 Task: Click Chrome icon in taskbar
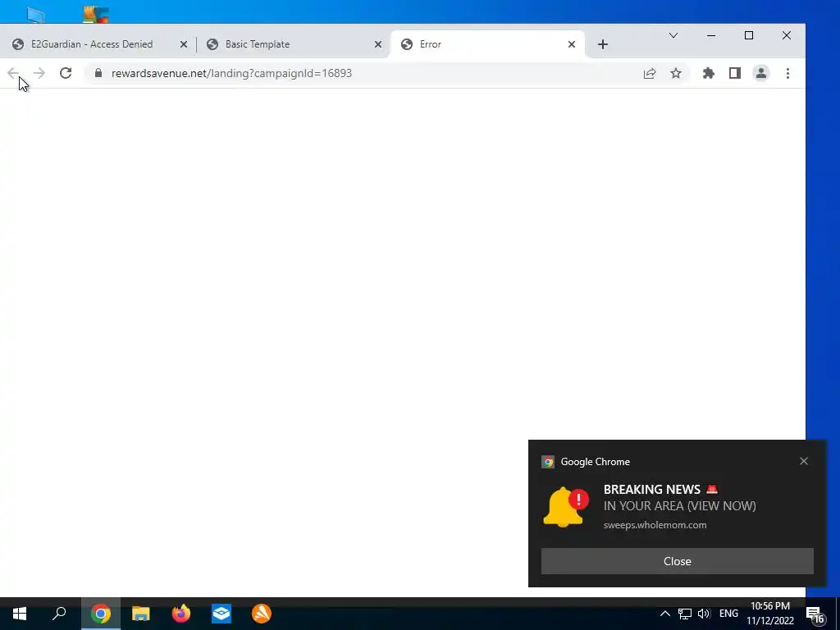(100, 614)
